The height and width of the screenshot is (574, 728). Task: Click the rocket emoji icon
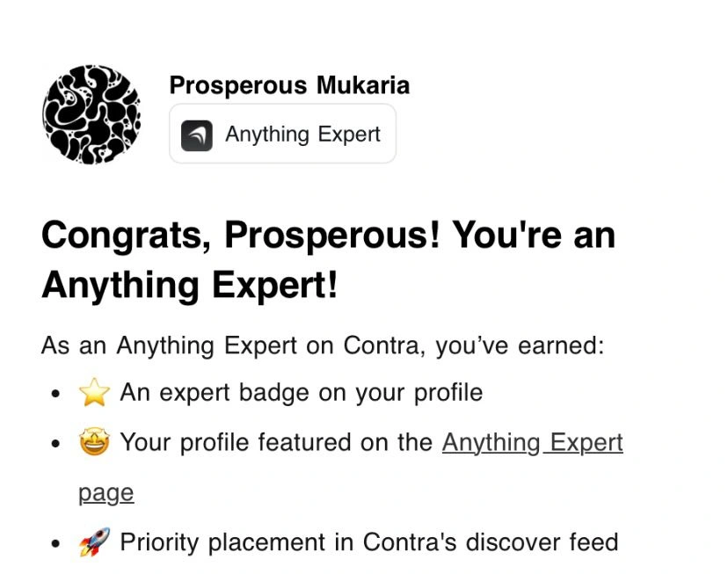point(94,542)
